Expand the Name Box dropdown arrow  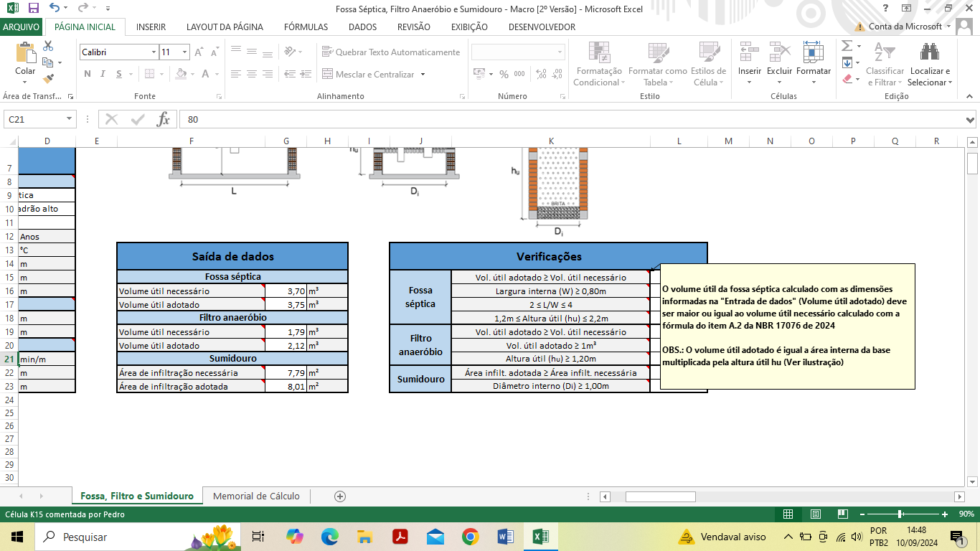coord(70,120)
